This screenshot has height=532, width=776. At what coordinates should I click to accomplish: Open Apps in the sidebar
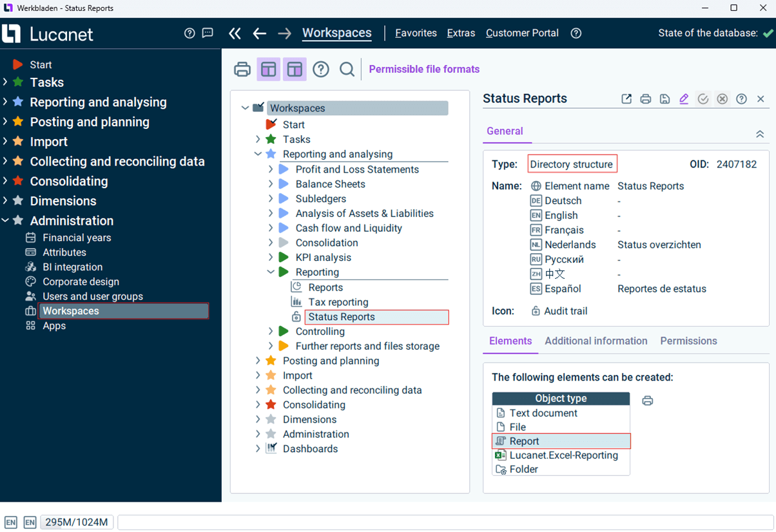(54, 326)
